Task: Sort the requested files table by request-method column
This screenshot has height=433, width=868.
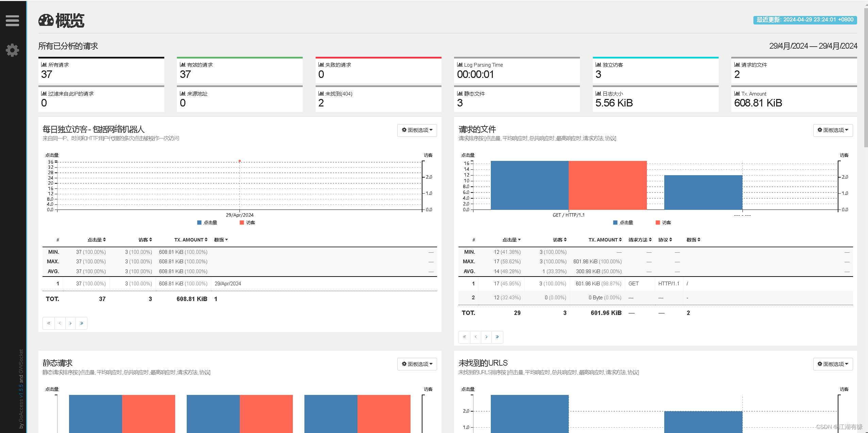Action: (640, 240)
